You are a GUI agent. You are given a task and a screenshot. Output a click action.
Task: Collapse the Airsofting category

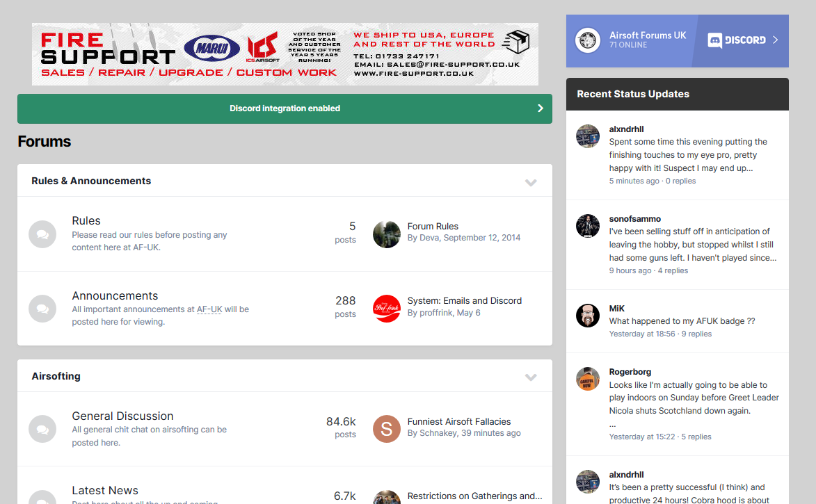tap(531, 377)
